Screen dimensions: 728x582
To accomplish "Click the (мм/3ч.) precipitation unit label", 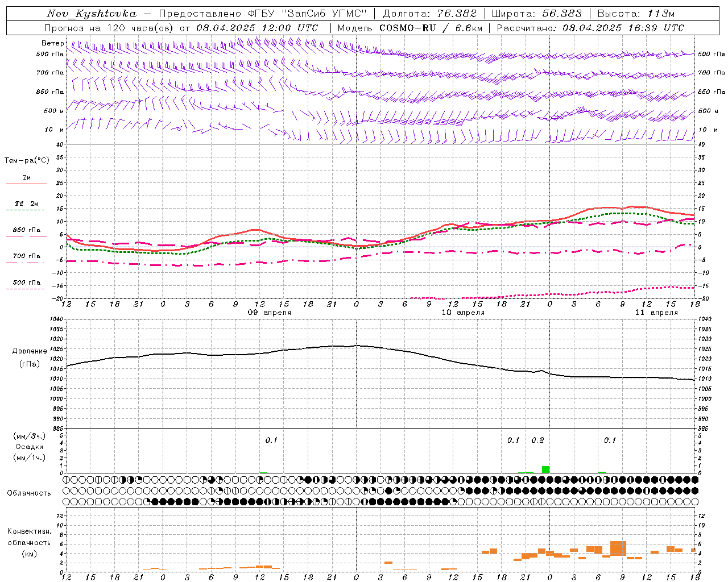I will pos(30,436).
